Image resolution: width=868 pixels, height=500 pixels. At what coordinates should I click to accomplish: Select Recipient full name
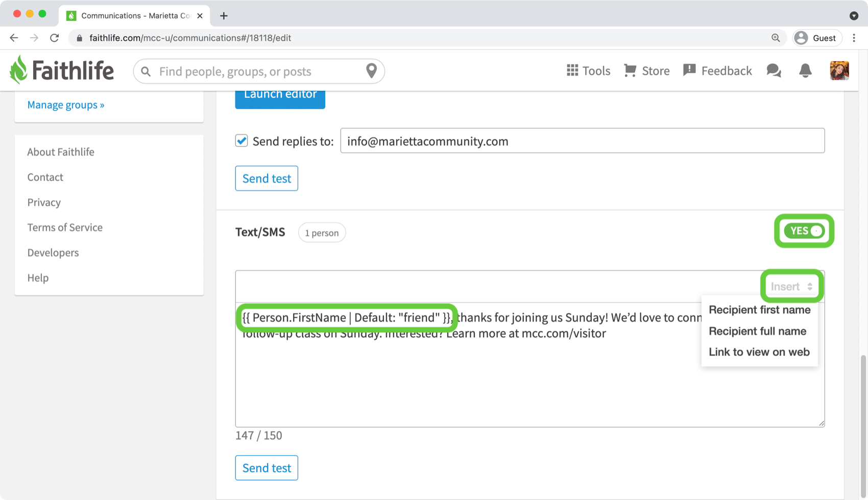point(757,331)
